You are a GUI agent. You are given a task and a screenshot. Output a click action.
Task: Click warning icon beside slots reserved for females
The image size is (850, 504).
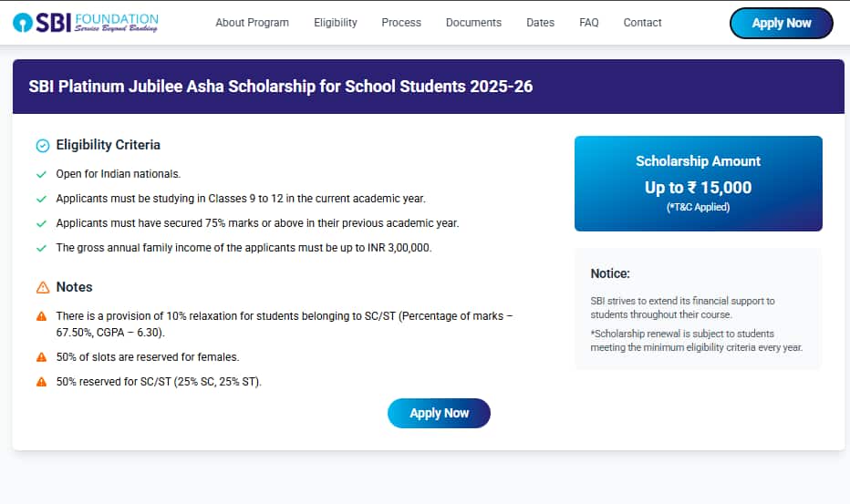click(x=41, y=357)
